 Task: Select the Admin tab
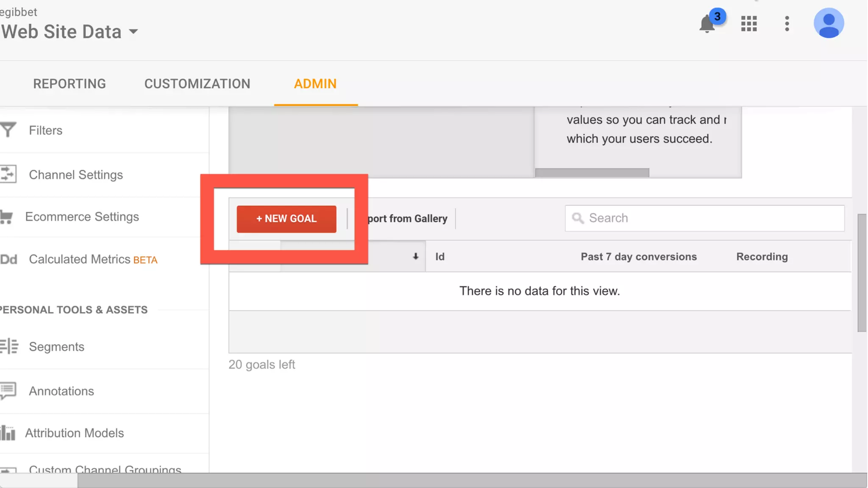[x=315, y=84]
